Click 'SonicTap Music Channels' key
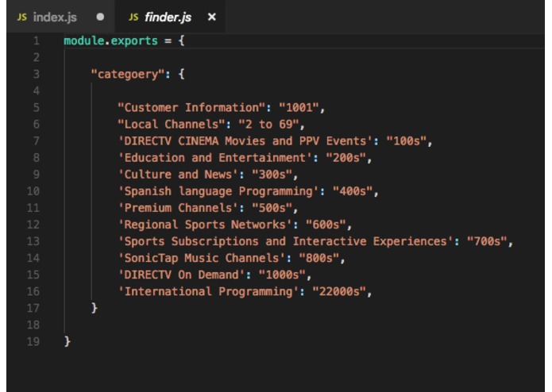This screenshot has height=392, width=552. [202, 258]
